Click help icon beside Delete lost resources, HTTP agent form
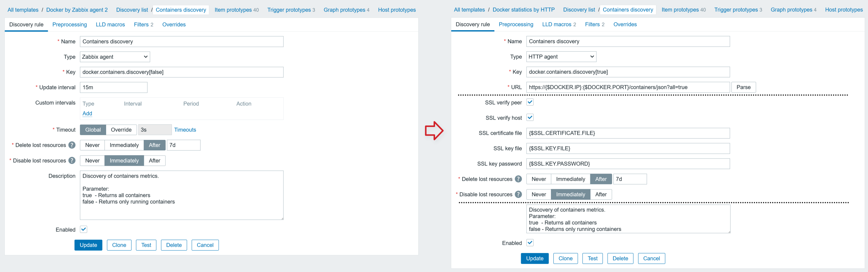Image resolution: width=868 pixels, height=272 pixels. [518, 179]
